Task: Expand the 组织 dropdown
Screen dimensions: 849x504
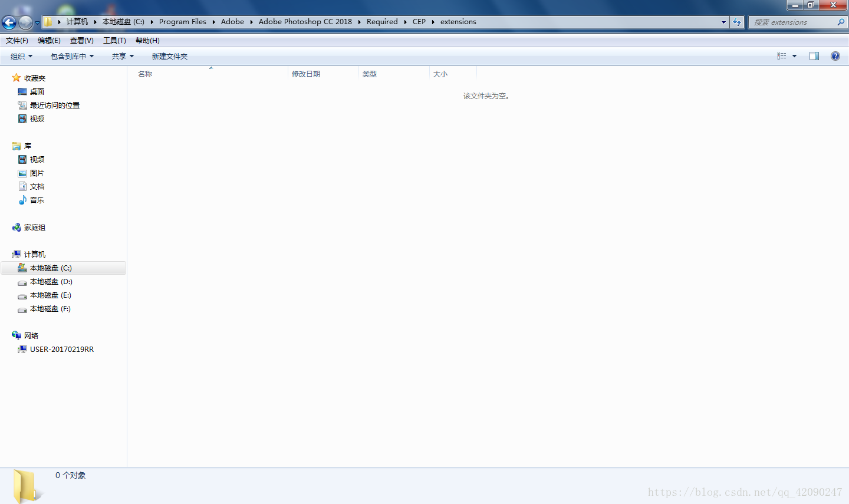Action: tap(21, 57)
